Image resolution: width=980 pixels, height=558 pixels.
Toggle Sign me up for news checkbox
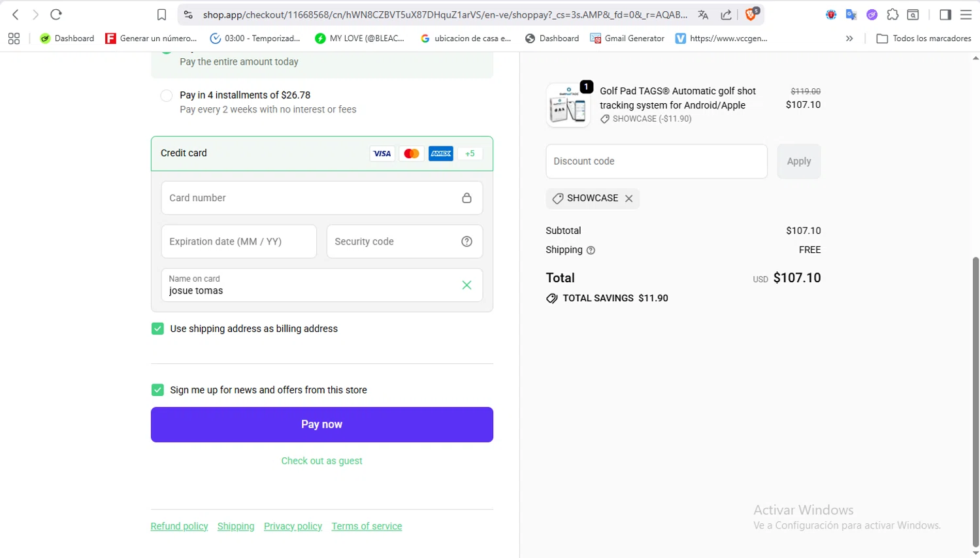pyautogui.click(x=157, y=390)
